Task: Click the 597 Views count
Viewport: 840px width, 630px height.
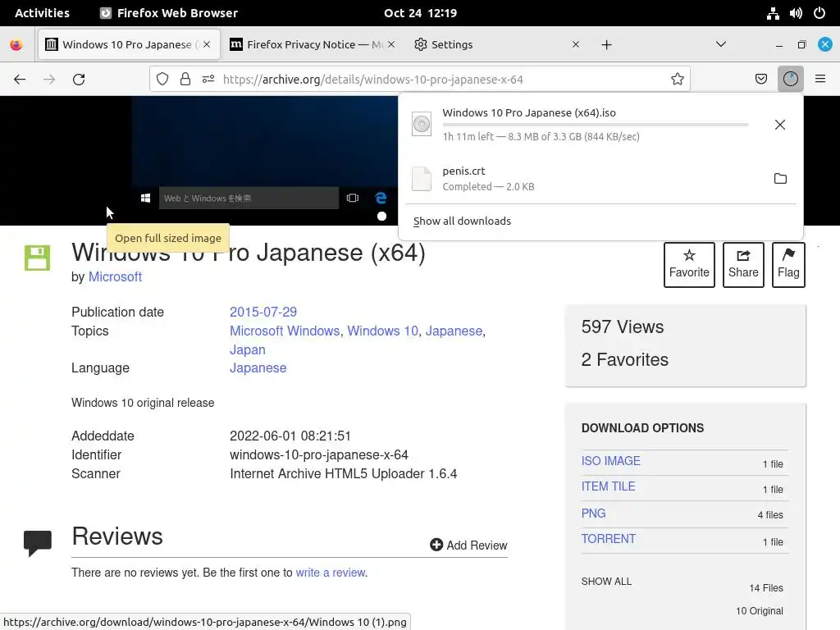Action: pyautogui.click(x=623, y=326)
